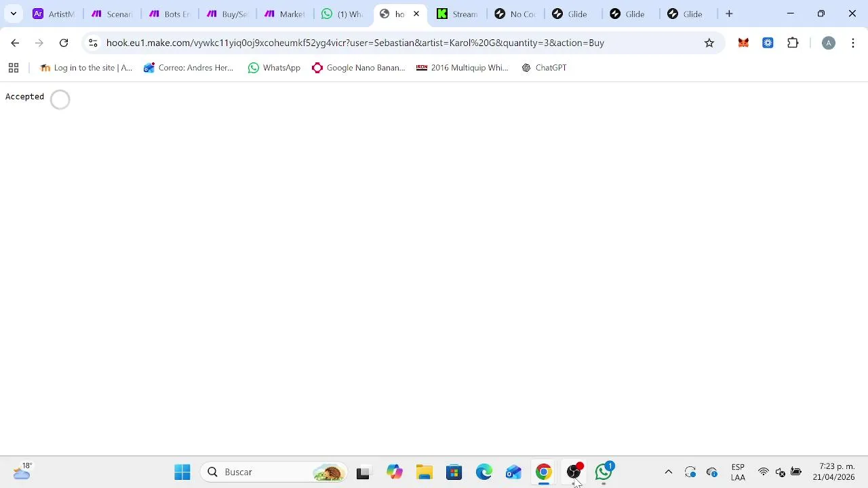Open the profile avatar A
Screen dimensions: 868x488
point(828,43)
